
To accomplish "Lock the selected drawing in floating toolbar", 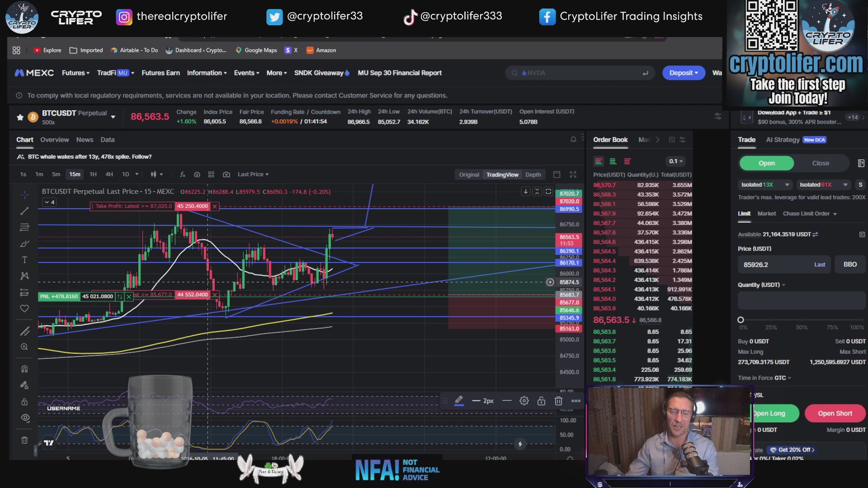I will 541,401.
